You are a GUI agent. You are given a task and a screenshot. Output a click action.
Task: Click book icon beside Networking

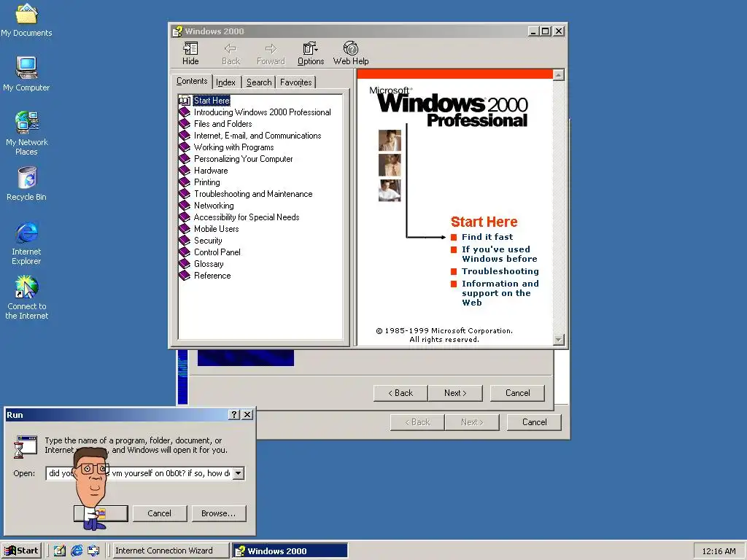point(185,206)
